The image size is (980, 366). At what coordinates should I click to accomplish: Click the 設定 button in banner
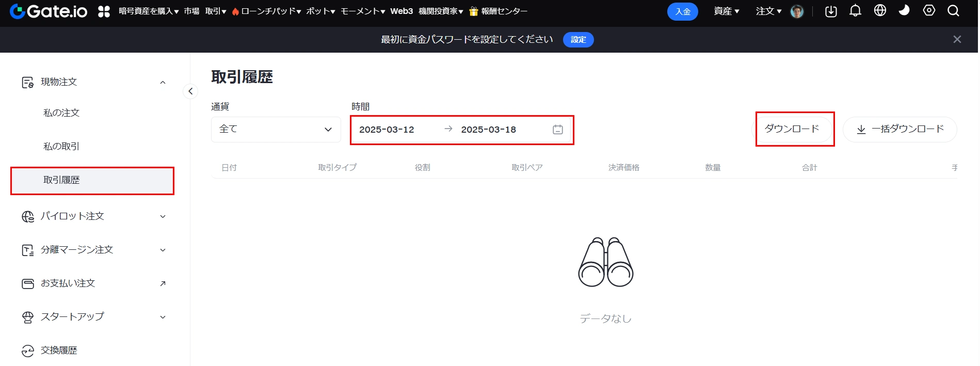pyautogui.click(x=579, y=40)
